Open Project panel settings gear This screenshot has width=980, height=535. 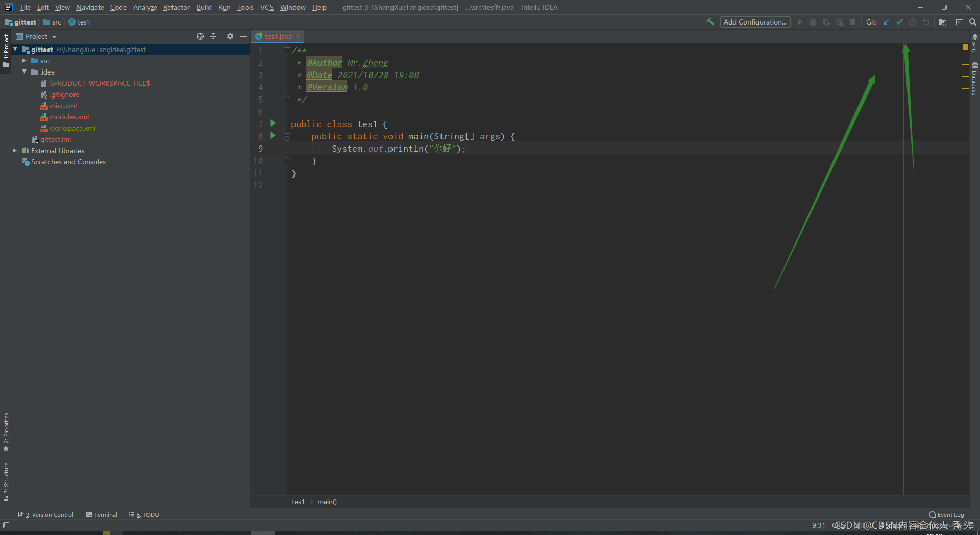[230, 36]
